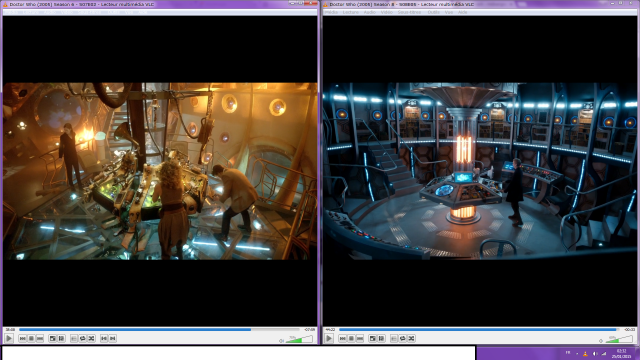Skip to previous media in the left player
The width and height of the screenshot is (640, 360).
tap(22, 338)
